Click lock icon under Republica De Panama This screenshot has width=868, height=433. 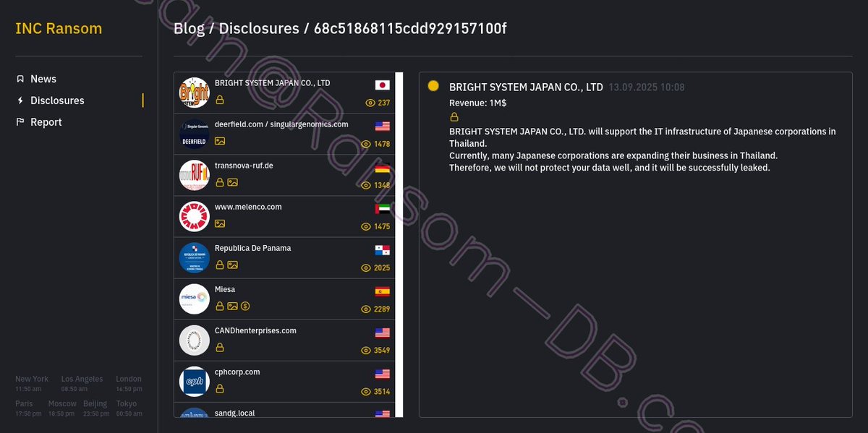coord(219,265)
